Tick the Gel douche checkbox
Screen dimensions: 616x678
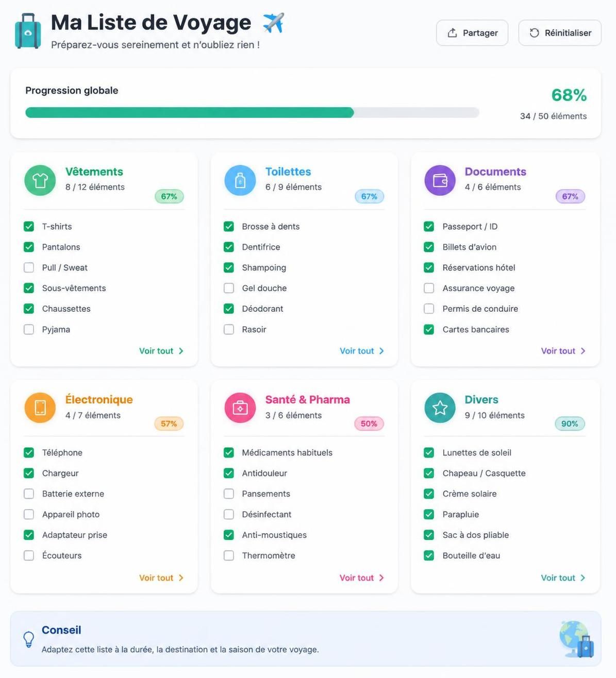tap(229, 288)
